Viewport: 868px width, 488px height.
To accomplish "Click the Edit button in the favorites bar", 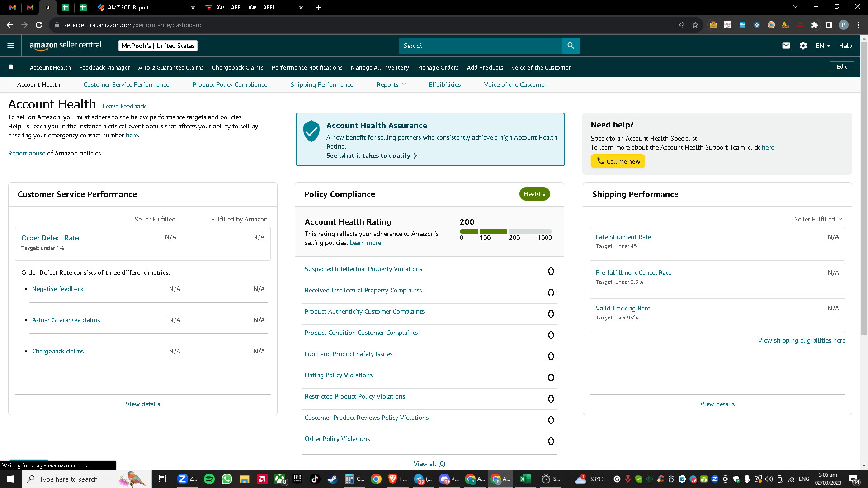I will click(x=842, y=67).
